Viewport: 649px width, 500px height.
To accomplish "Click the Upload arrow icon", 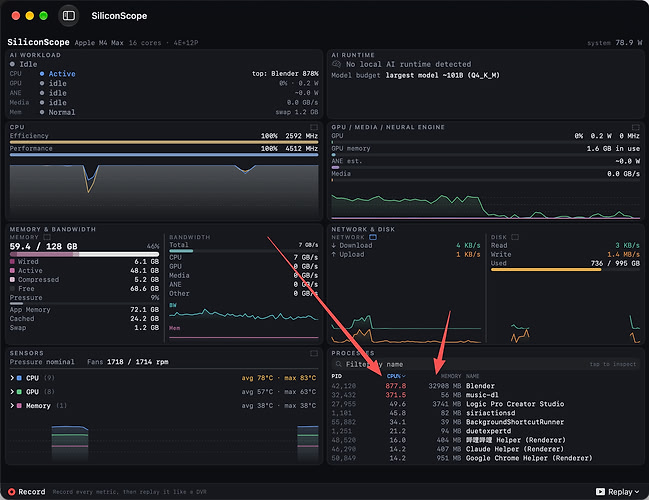I will [x=334, y=255].
